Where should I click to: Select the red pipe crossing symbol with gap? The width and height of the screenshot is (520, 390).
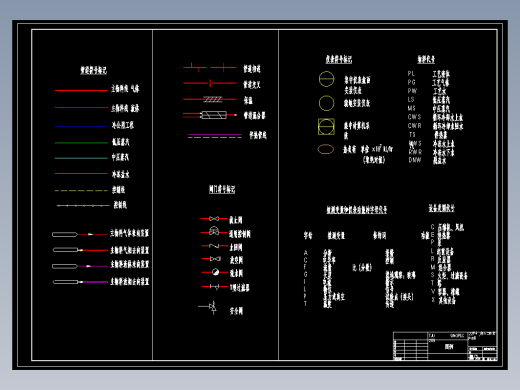(x=210, y=83)
